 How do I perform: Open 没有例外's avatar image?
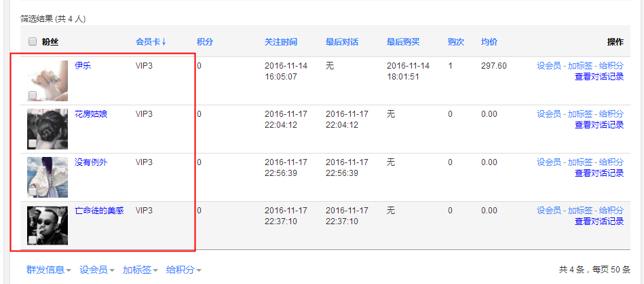click(48, 175)
